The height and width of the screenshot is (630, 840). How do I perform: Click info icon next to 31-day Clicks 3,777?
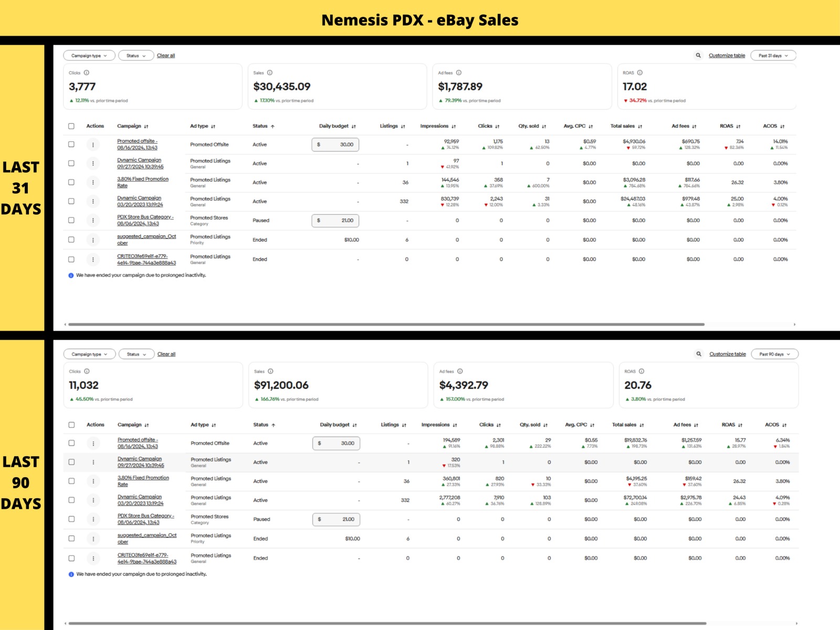point(87,73)
